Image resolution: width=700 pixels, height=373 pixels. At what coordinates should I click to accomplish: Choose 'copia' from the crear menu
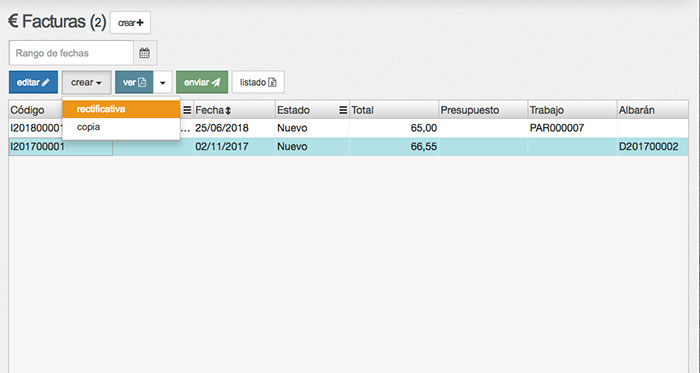[x=121, y=127]
